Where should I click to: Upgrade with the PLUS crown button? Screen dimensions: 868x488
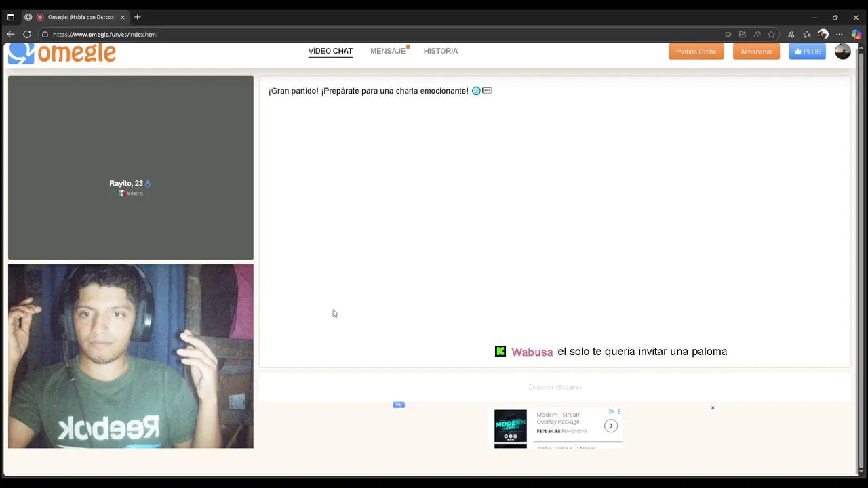click(807, 52)
